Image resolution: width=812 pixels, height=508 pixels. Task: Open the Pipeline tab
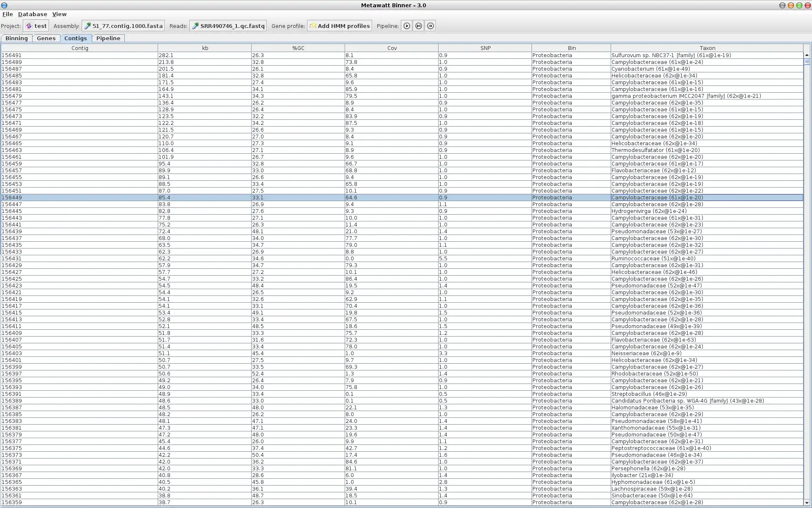108,38
